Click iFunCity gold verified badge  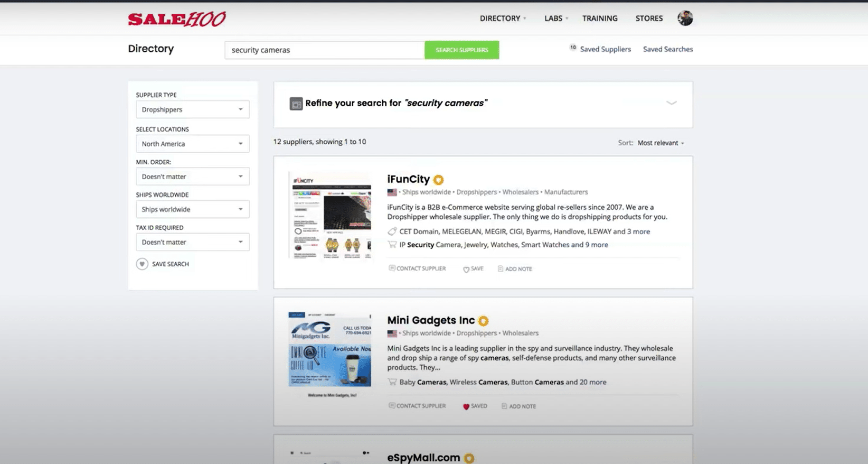click(x=438, y=180)
